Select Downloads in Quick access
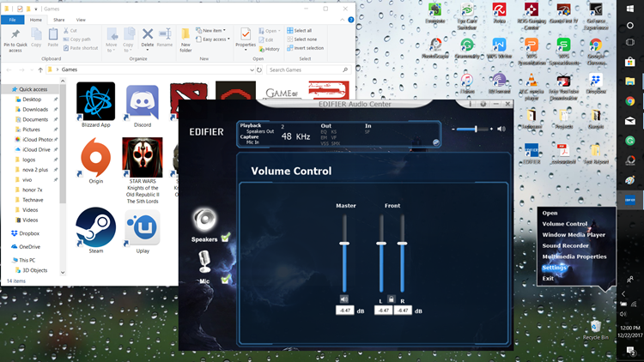The height and width of the screenshot is (362, 644). coord(35,109)
